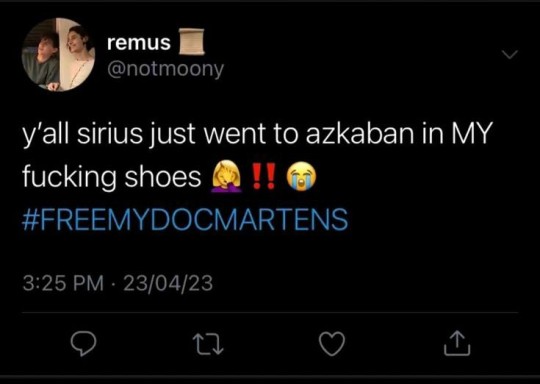Click the display name remus

(139, 43)
